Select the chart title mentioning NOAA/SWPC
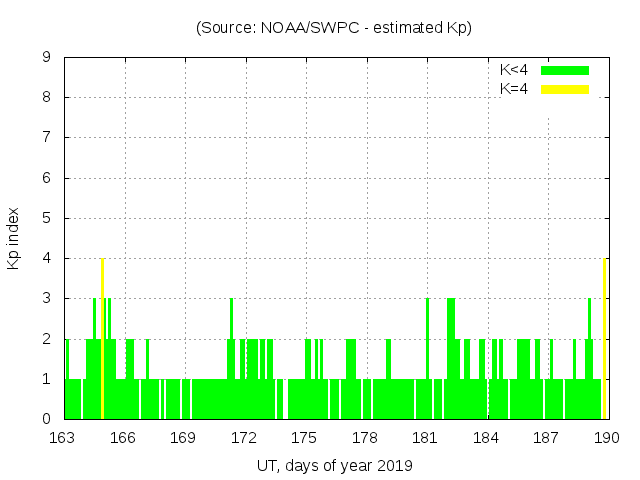 click(x=334, y=28)
